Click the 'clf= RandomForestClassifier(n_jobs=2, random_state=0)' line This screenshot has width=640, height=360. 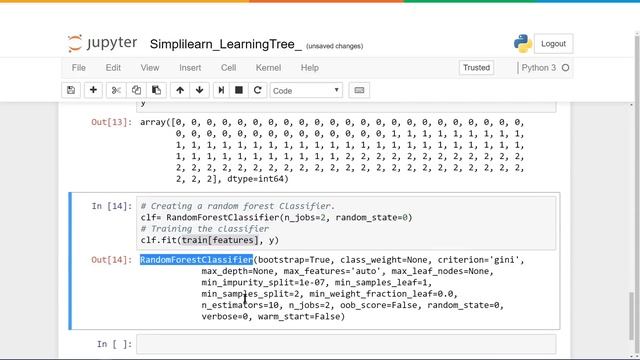coord(276,218)
